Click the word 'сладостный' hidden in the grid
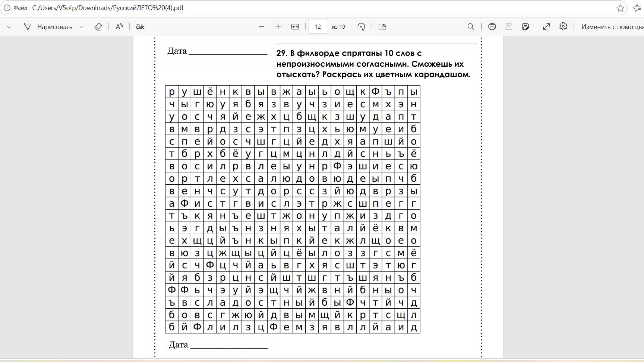 click(254, 302)
